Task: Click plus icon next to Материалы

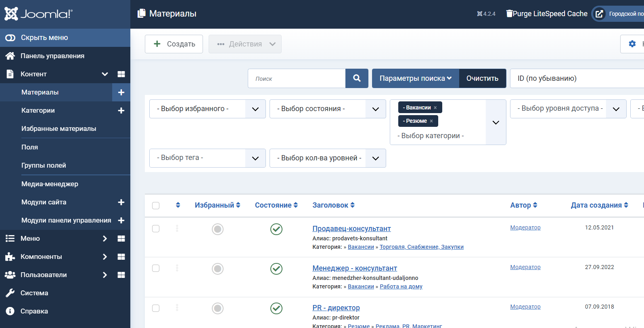Action: click(x=121, y=93)
